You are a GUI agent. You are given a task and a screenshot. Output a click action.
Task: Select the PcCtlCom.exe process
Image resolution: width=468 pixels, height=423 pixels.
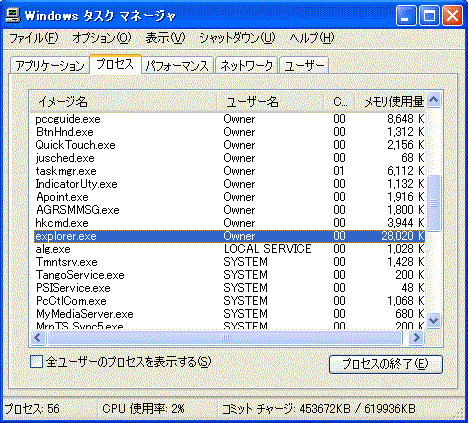[x=230, y=301]
